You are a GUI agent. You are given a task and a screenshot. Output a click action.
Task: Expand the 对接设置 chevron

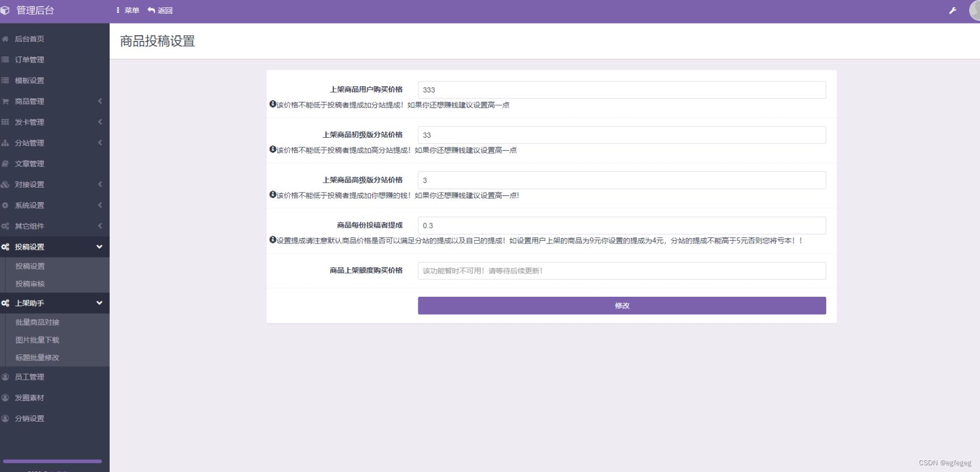coord(100,184)
